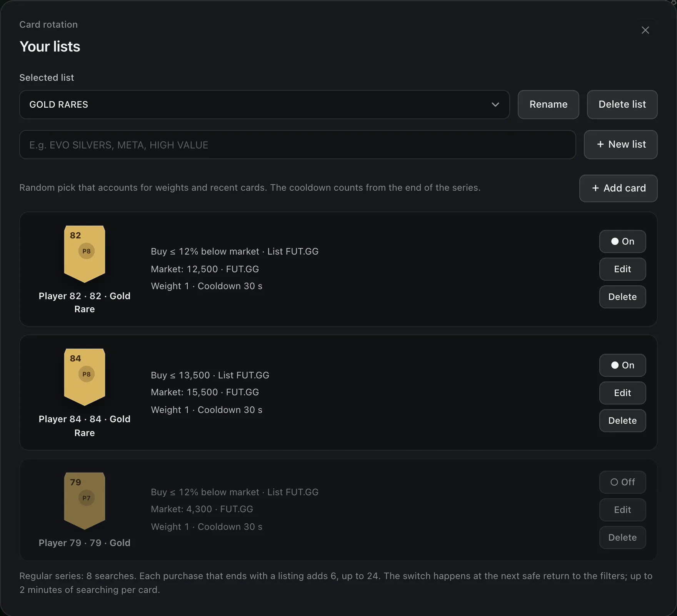The image size is (677, 616).
Task: Click Player 84 "Weight 1 · Cooldown 30 s"
Action: (207, 410)
